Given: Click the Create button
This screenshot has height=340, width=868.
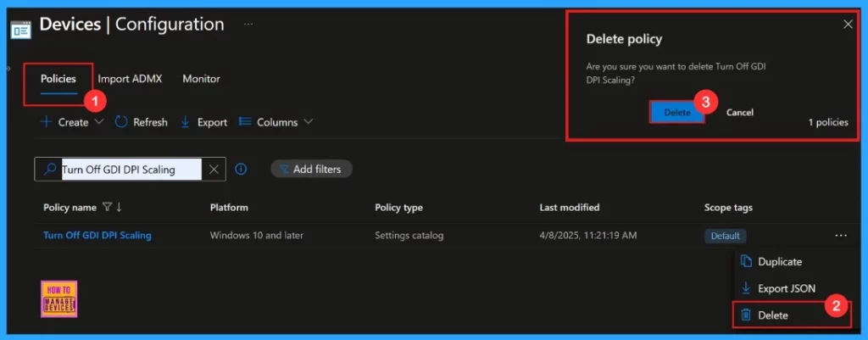Looking at the screenshot, I should [x=73, y=122].
